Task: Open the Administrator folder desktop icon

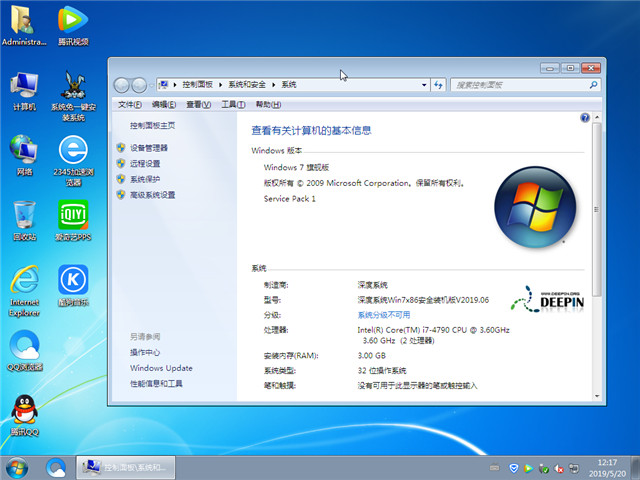Action: (24, 24)
